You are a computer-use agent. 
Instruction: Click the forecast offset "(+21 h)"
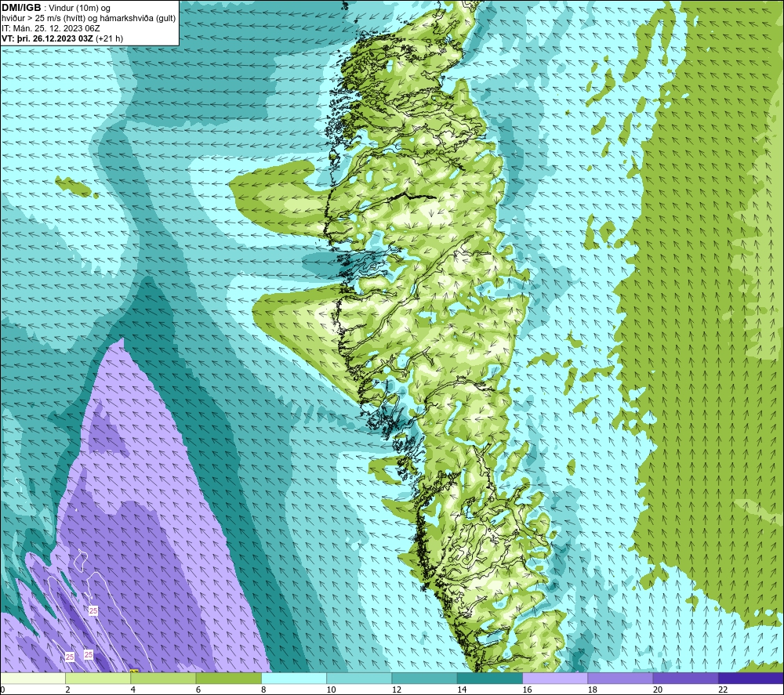click(109, 38)
